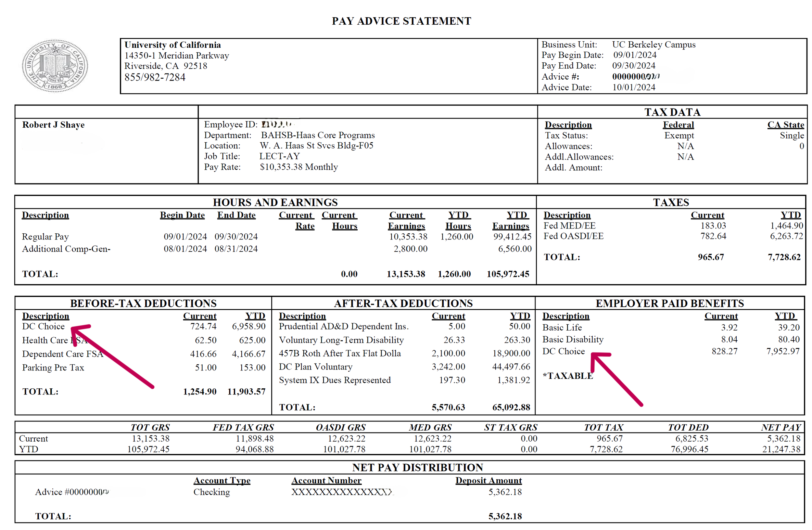Click the EMPLOYER PAID BENEFITS section title
812x530 pixels.
(x=669, y=304)
